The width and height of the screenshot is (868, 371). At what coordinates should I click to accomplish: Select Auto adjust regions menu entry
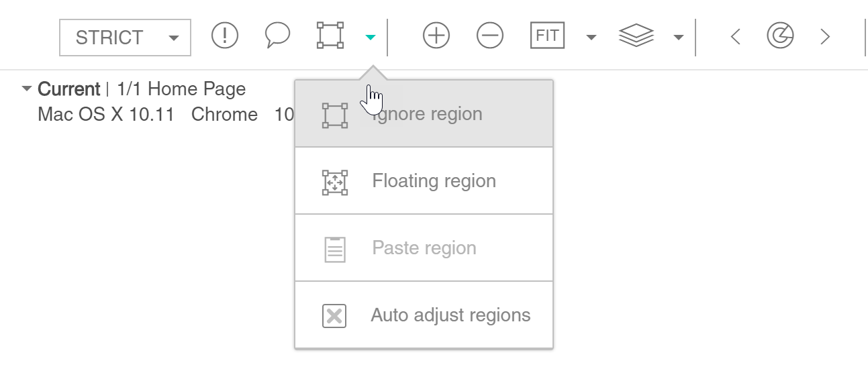424,315
